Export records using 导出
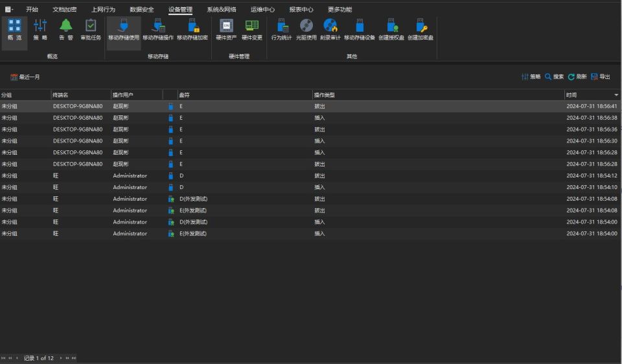Screen dimensions: 622x364 tap(601, 77)
